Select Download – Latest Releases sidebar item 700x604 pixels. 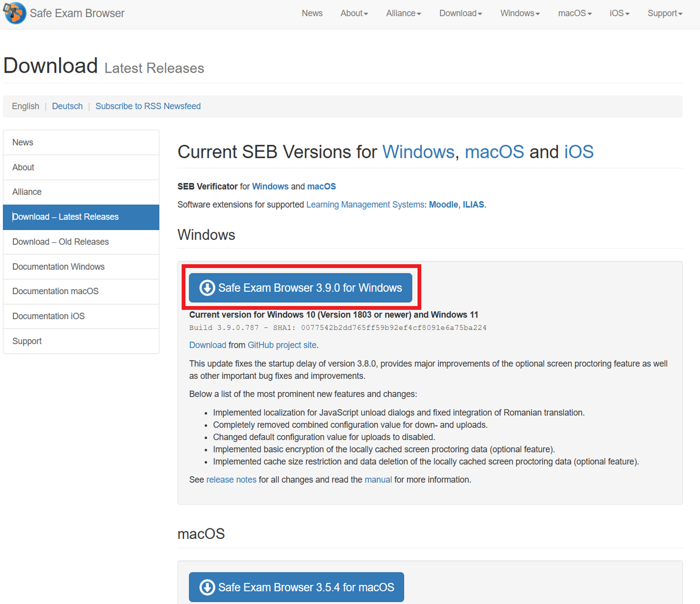(x=81, y=217)
